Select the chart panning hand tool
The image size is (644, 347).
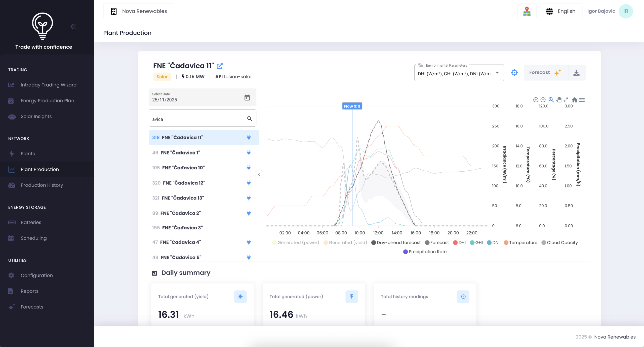(559, 100)
